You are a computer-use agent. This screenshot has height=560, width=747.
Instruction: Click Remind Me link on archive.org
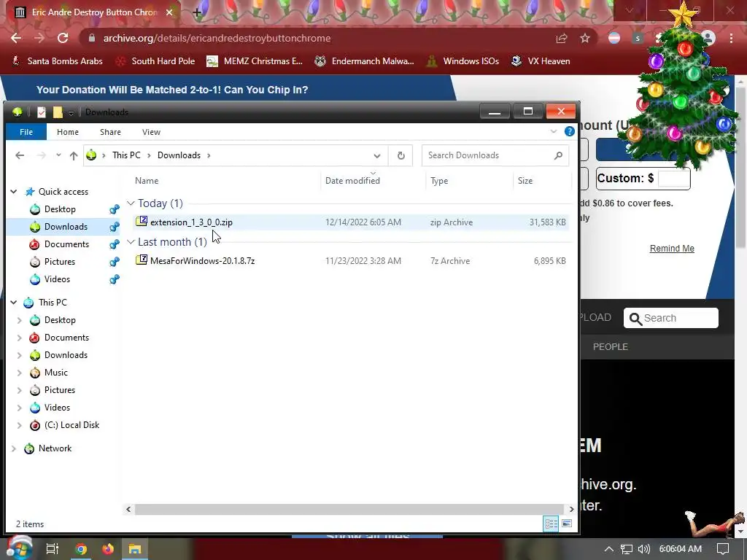672,249
